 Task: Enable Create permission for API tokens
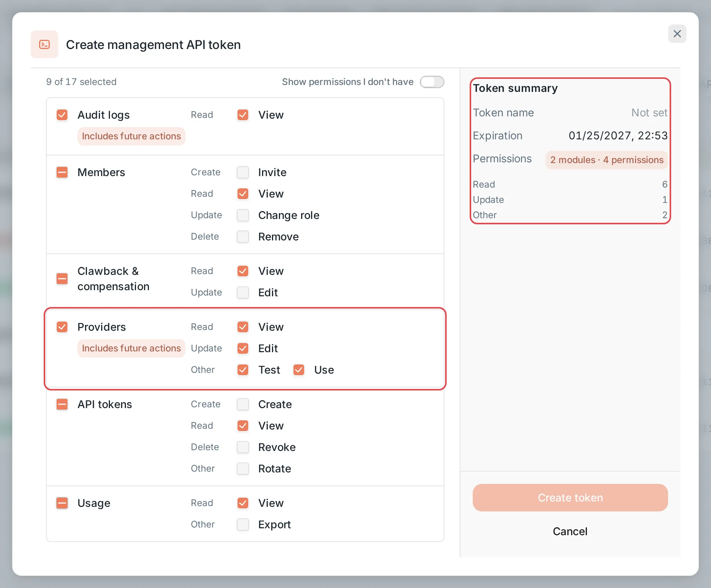click(243, 404)
